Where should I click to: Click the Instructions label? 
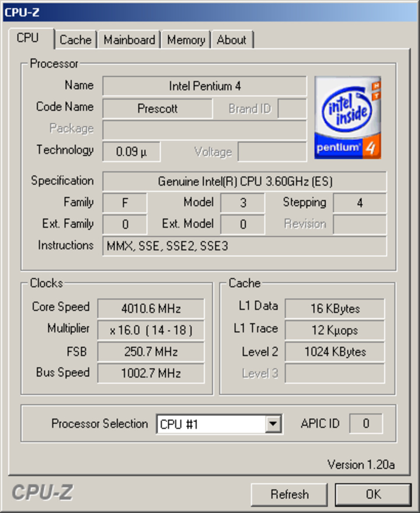(x=66, y=245)
